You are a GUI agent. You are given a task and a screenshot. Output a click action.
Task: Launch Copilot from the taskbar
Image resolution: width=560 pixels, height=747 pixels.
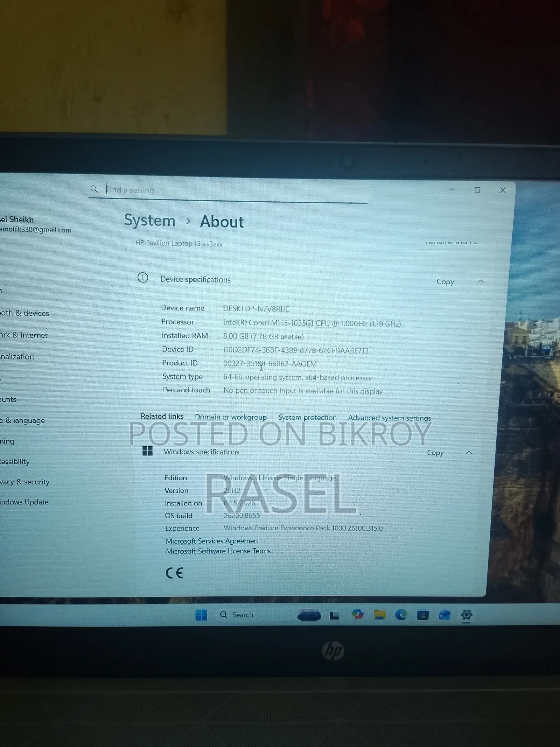click(357, 615)
